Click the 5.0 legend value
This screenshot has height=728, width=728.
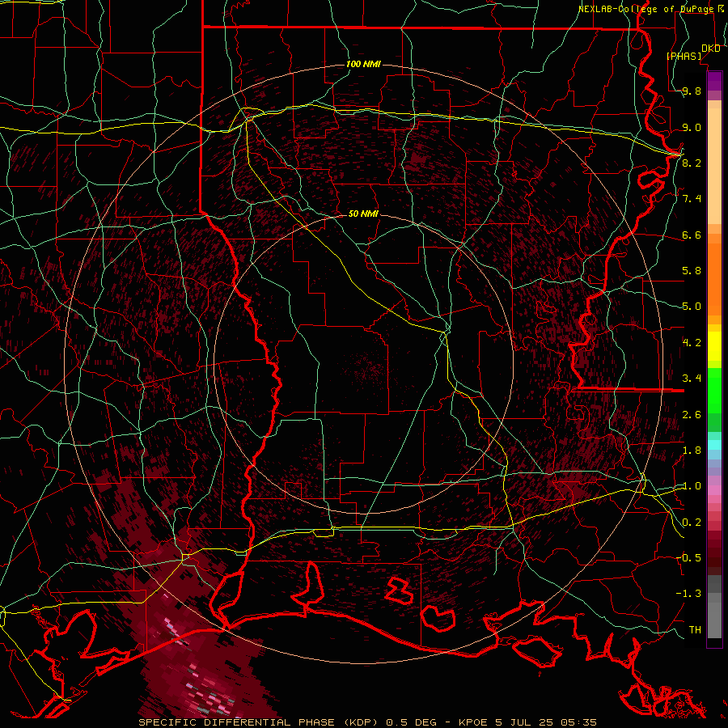pyautogui.click(x=692, y=307)
